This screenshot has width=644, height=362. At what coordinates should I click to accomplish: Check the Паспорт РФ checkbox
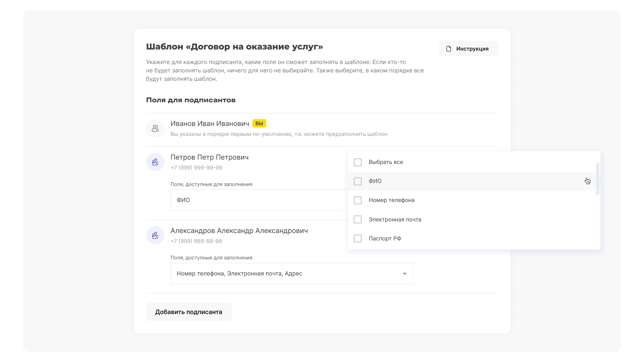click(x=358, y=238)
